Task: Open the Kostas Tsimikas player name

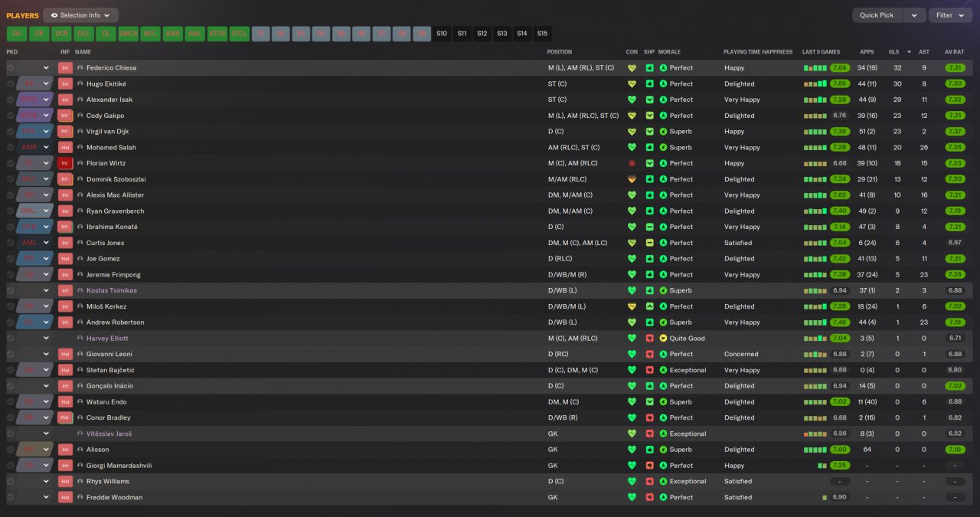Action: (112, 290)
